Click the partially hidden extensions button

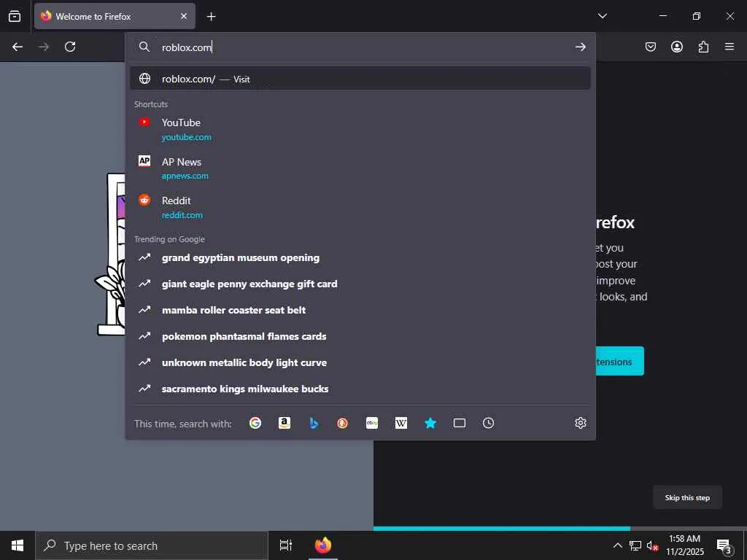pos(620,362)
